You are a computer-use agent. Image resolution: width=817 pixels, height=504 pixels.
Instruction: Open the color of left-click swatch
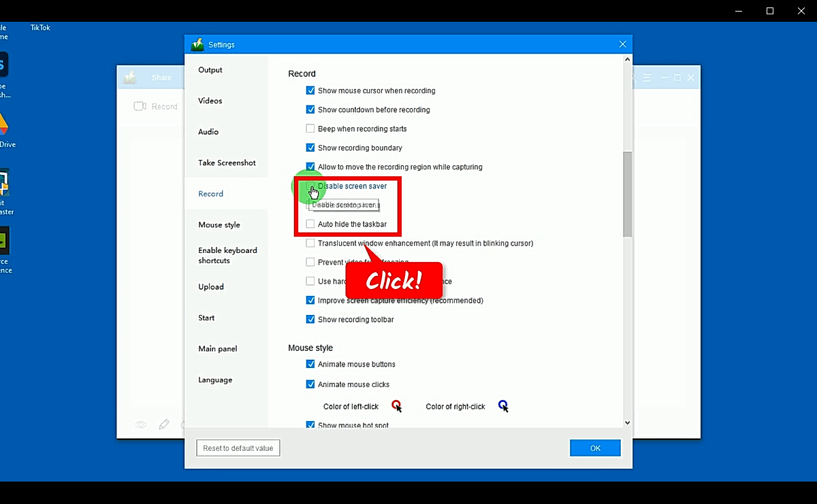tap(397, 406)
